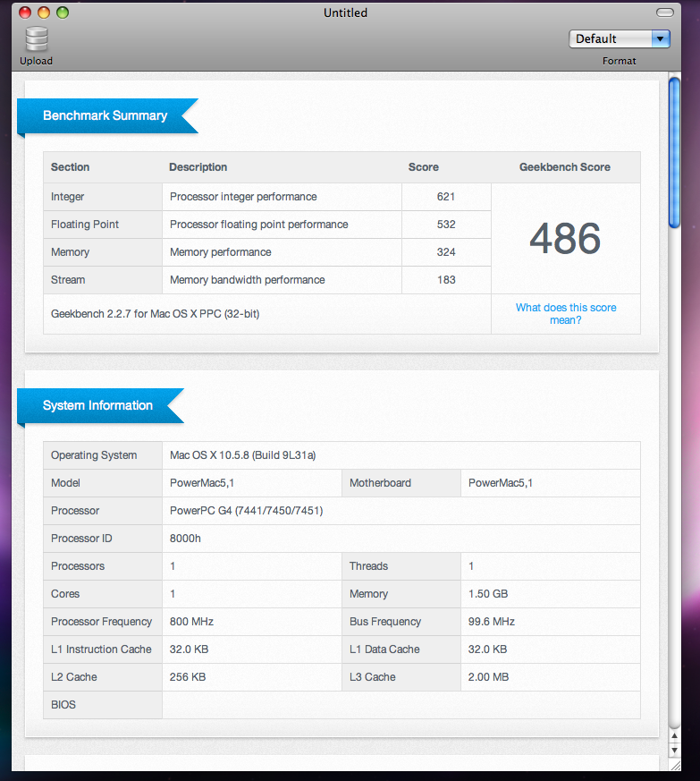Viewport: 700px width, 781px height.
Task: Open 'What does this score mean?' link
Action: (566, 314)
